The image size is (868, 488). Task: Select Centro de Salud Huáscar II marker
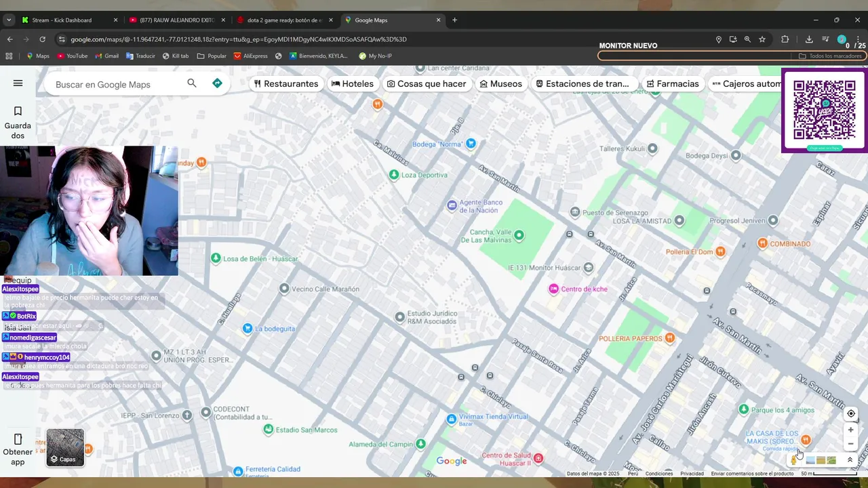538,458
